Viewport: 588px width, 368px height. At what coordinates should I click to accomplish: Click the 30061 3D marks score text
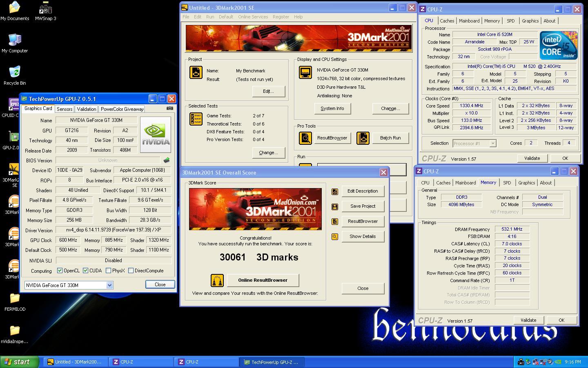259,257
